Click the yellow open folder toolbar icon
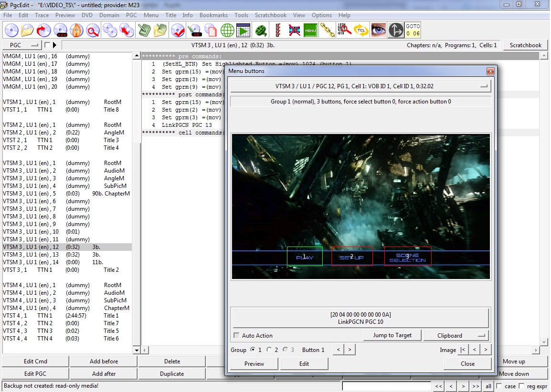Image resolution: width=551 pixels, height=392 pixels. [x=27, y=30]
